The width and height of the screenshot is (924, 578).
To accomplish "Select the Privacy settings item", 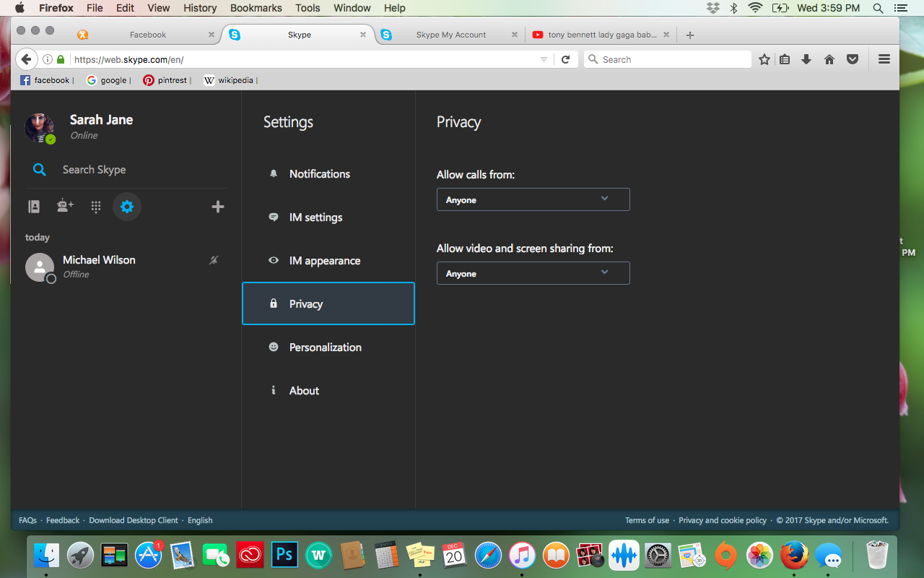I will [328, 303].
